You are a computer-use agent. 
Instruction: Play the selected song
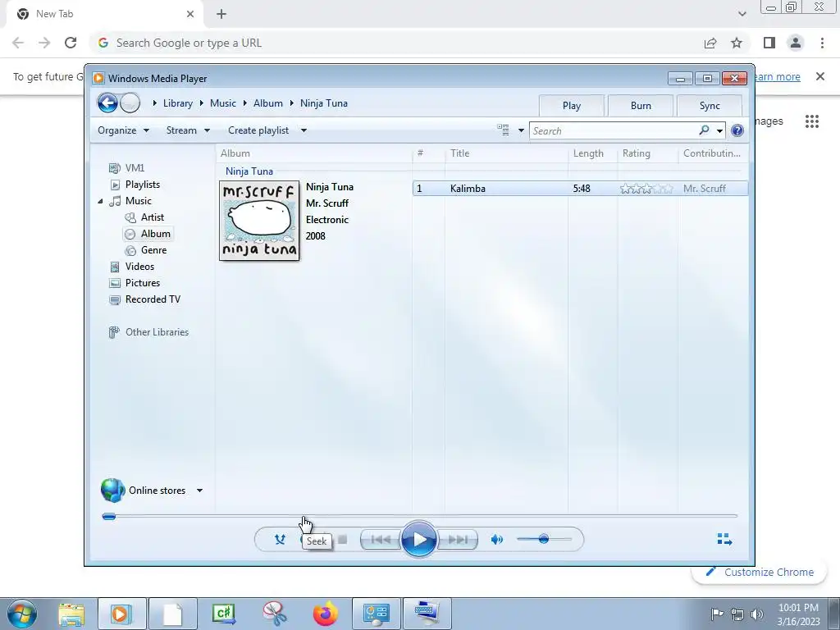[418, 540]
